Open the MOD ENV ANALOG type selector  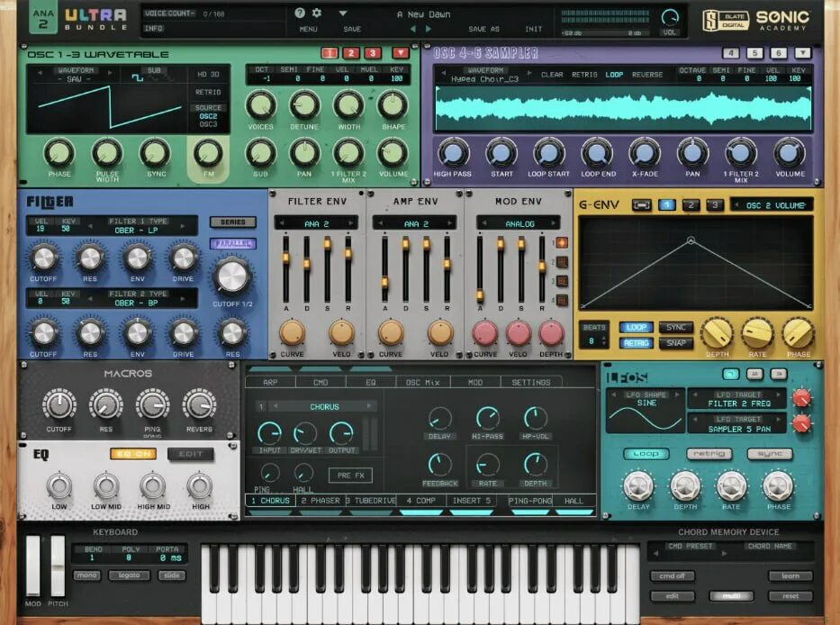[x=519, y=223]
